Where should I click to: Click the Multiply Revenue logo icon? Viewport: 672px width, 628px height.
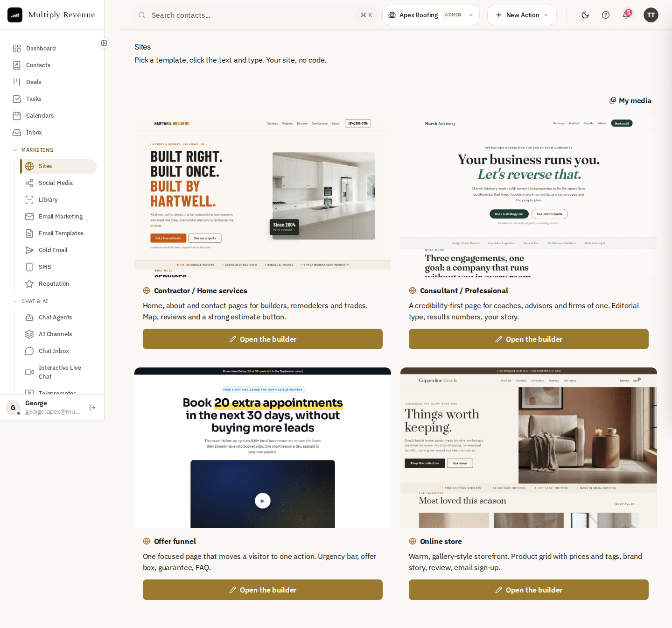(x=15, y=15)
